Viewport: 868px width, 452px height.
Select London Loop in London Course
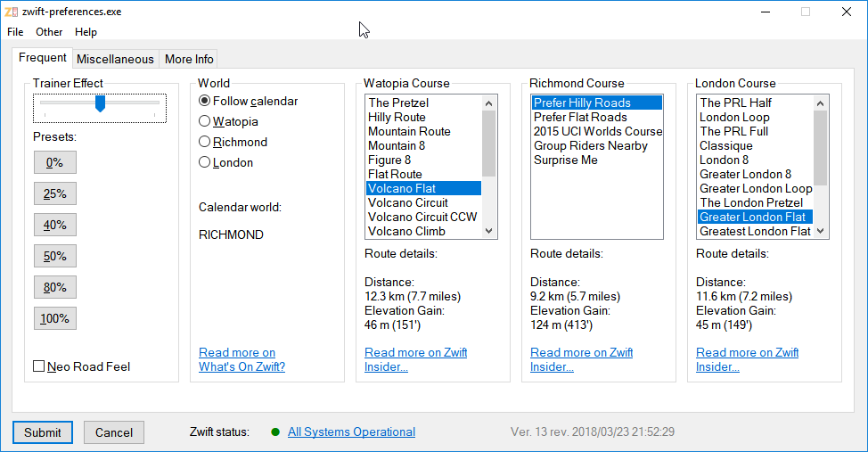point(755,117)
